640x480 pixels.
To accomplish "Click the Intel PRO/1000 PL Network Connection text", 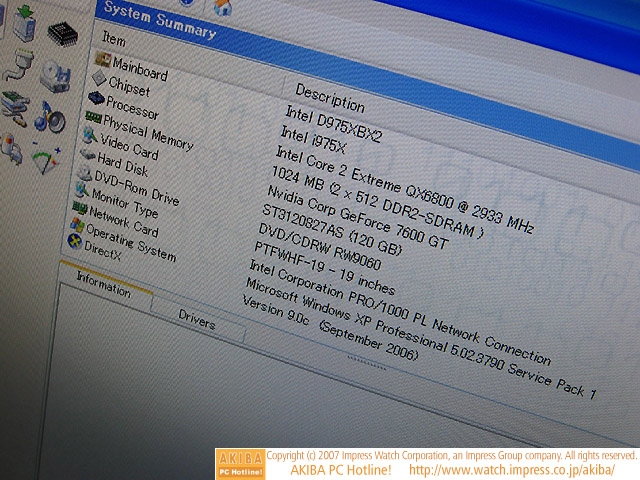I will click(x=400, y=312).
